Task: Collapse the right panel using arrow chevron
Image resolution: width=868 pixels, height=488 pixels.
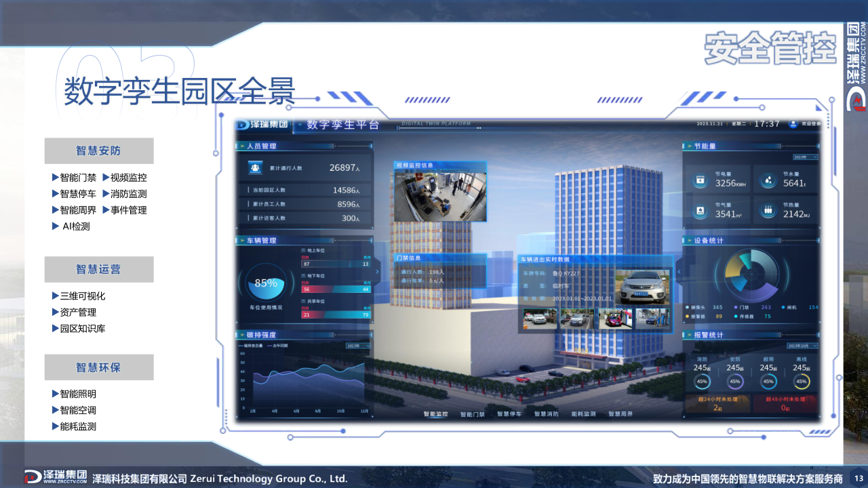Action: [677, 271]
